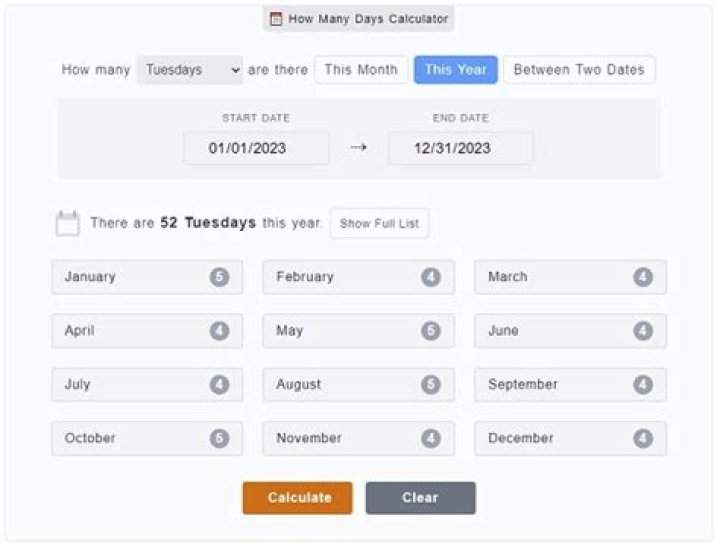Click the End Date field 12/31/2023
The image size is (720, 547).
pos(460,148)
